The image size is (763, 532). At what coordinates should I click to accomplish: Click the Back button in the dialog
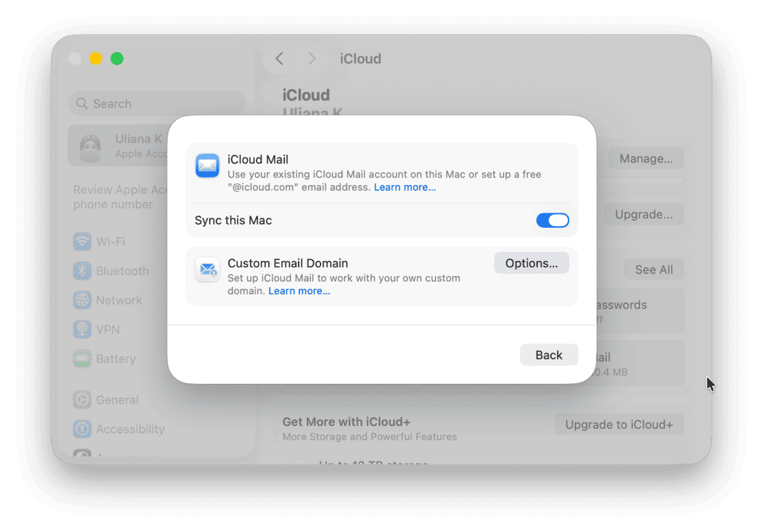coord(548,355)
